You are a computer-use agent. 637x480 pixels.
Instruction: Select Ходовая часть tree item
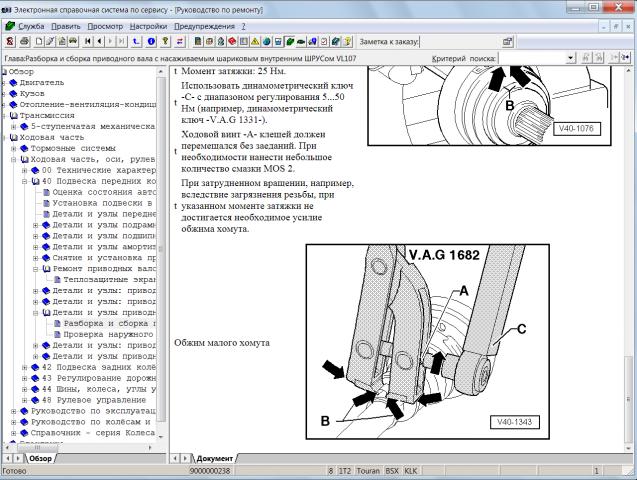(x=52, y=137)
